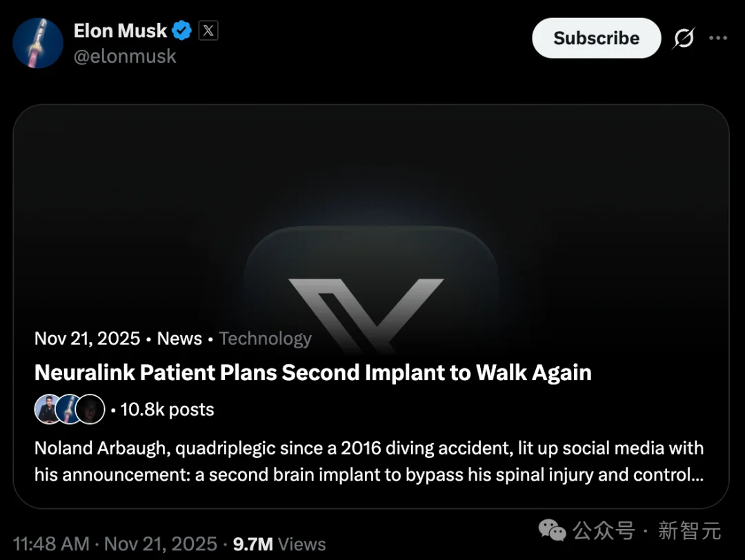
Task: Click the blue verified checkmark badge
Action: coord(182,31)
